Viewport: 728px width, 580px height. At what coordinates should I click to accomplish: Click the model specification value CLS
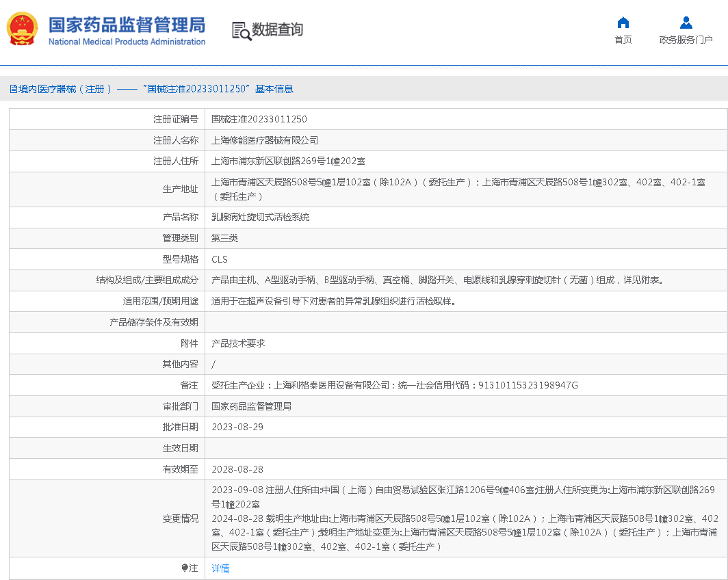click(x=220, y=259)
